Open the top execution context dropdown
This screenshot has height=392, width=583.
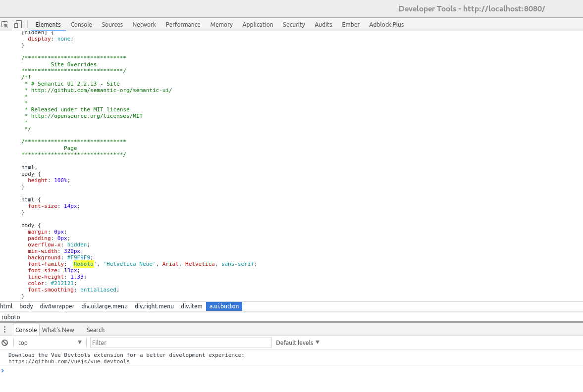(50, 343)
